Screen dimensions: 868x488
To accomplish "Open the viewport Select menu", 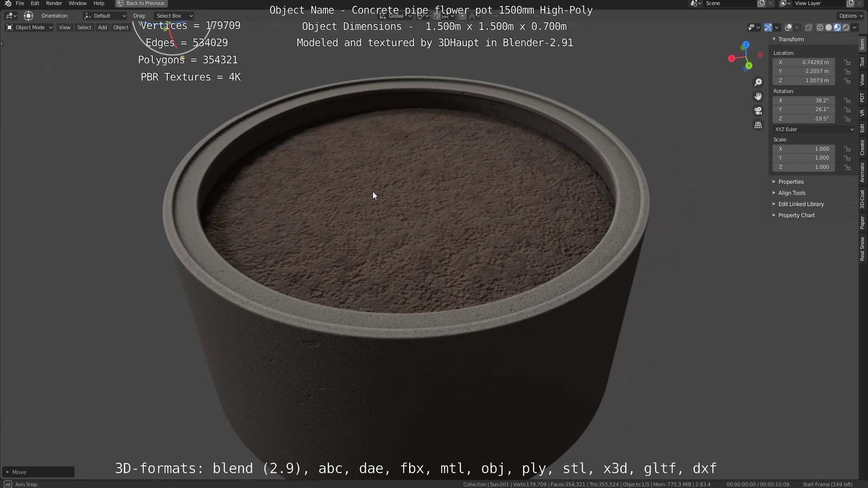I will (x=84, y=28).
